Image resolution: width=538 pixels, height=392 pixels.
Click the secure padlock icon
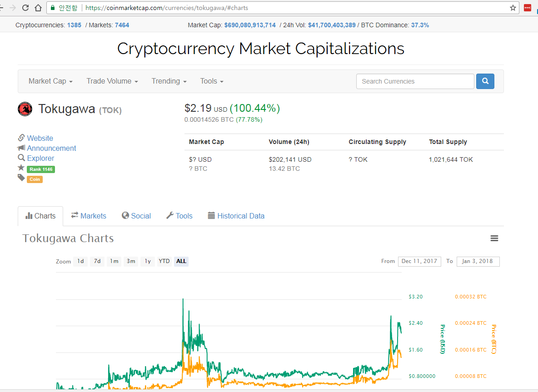(x=53, y=8)
